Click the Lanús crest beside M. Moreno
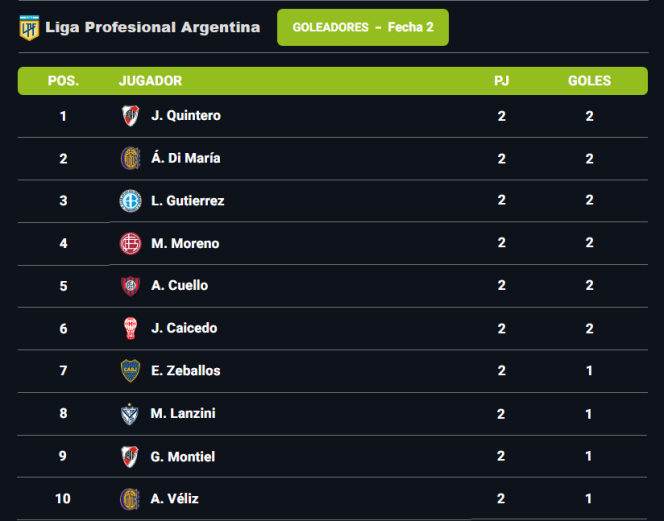 pos(130,243)
